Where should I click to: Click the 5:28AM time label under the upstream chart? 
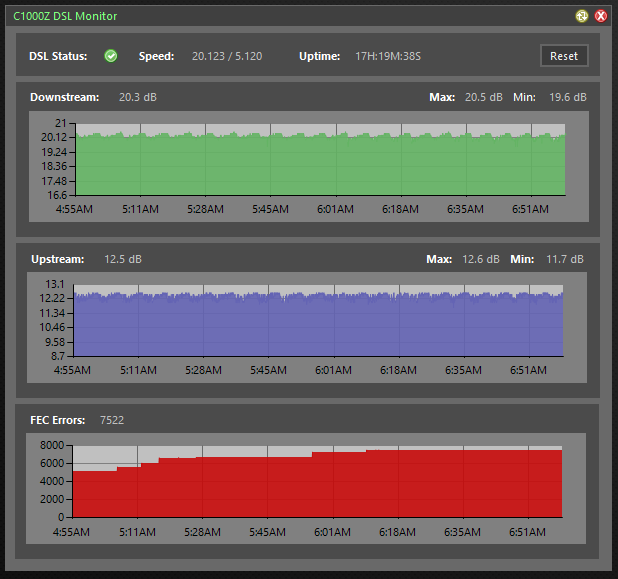coord(203,370)
